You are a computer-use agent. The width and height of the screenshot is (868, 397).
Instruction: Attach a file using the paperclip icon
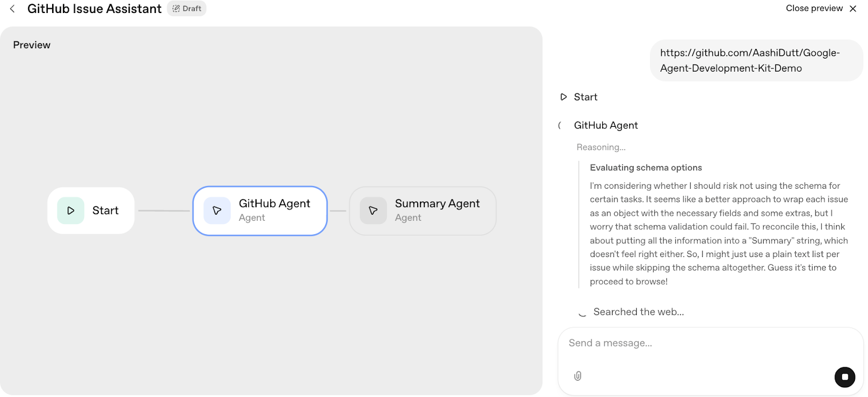(x=577, y=376)
